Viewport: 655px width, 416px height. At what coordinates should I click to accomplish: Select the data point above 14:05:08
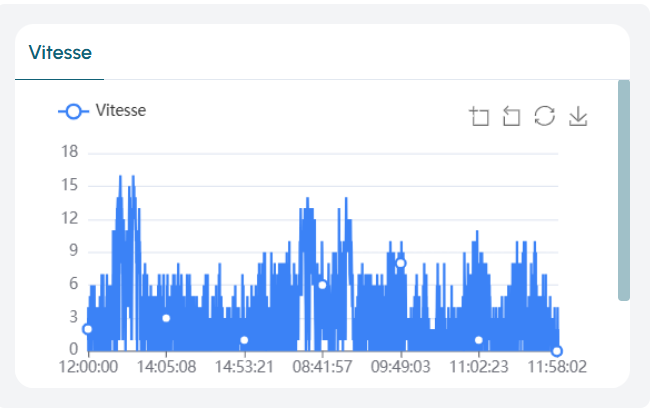(166, 318)
